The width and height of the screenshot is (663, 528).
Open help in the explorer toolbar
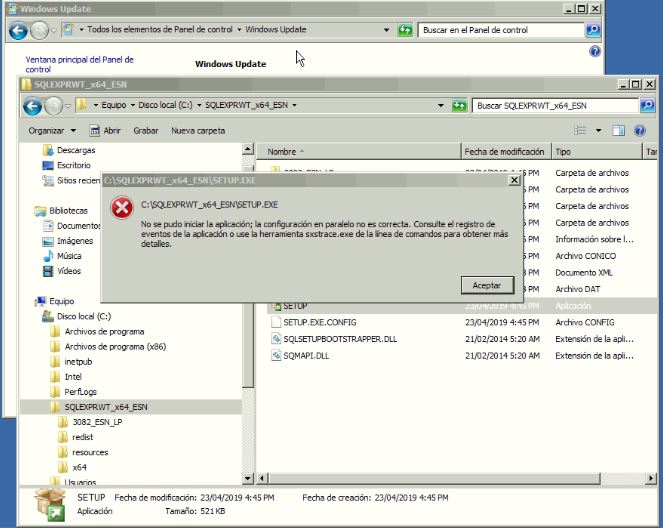tap(639, 131)
